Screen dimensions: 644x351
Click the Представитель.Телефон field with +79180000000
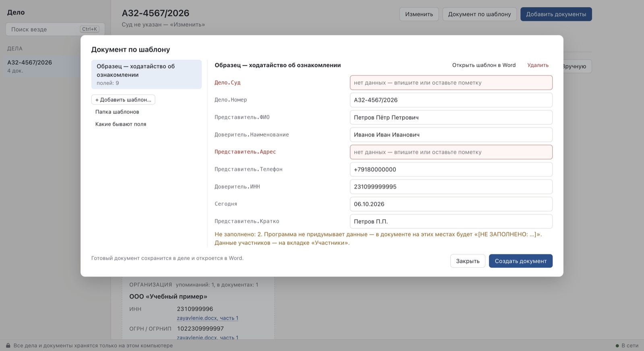(x=451, y=169)
